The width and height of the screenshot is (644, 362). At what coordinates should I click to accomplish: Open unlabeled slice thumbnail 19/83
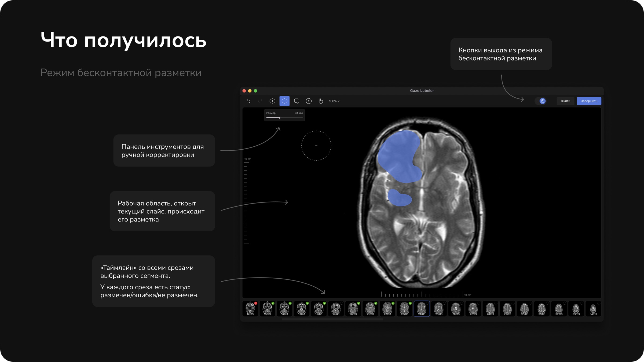(336, 309)
